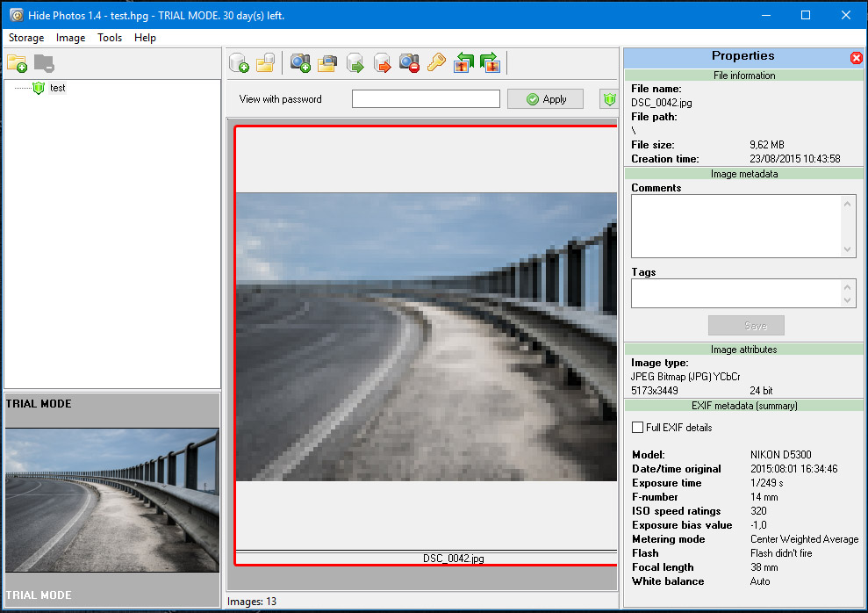Close the Properties panel

[x=857, y=58]
